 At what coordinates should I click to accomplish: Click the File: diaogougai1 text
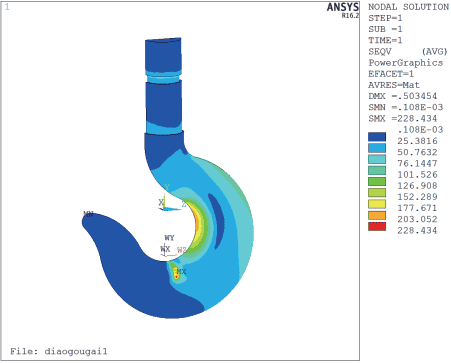pos(59,351)
